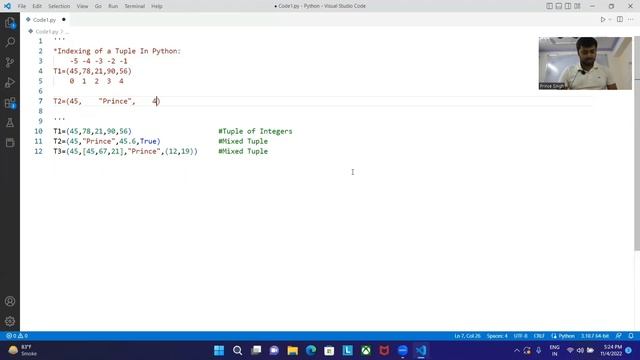Place cursor in T3 mixed tuple line 12
The image size is (640, 360).
125,151
